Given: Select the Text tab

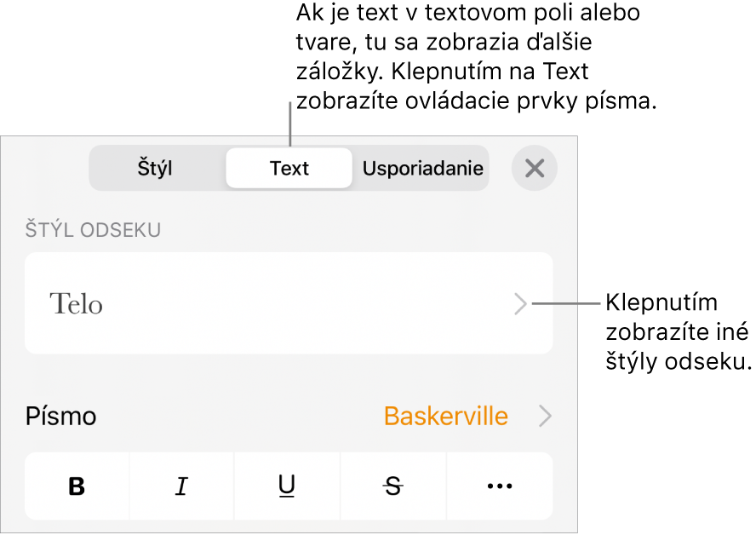Looking at the screenshot, I should tap(289, 168).
